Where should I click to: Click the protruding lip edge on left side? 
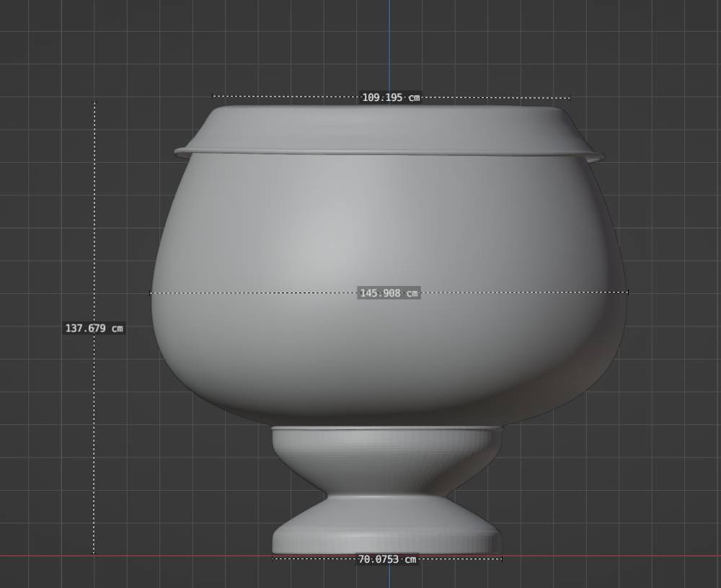179,152
